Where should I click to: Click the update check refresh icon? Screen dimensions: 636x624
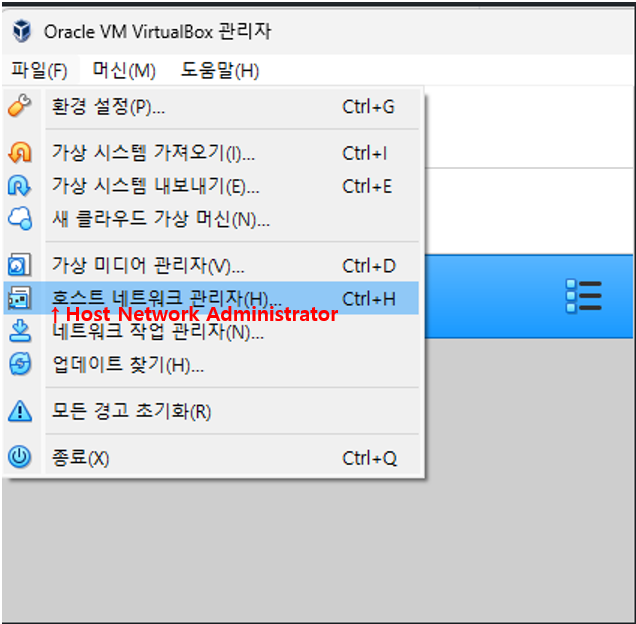(20, 363)
